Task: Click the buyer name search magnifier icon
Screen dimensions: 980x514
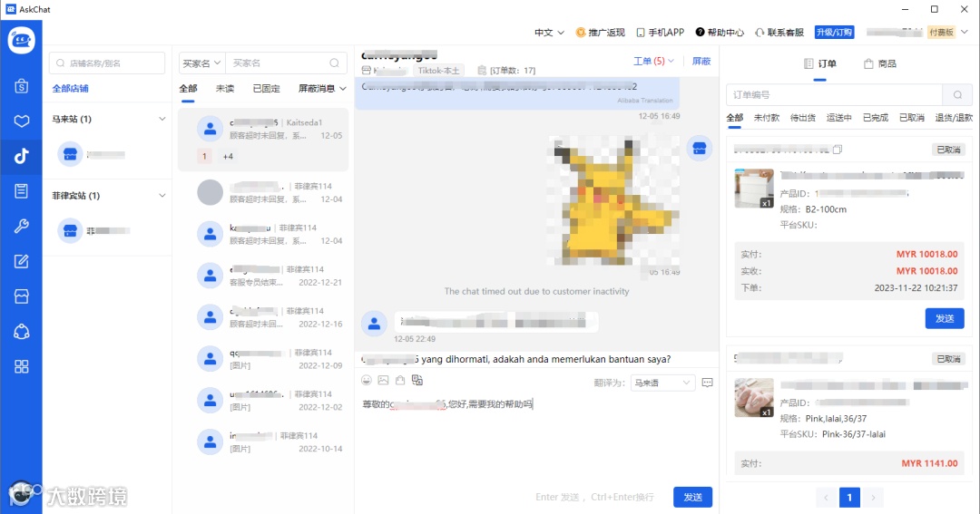Action: click(334, 63)
